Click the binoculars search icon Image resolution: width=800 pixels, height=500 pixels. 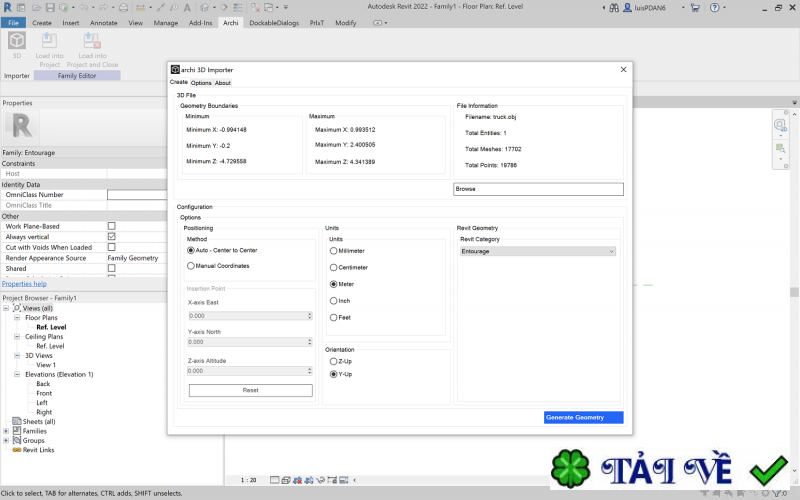click(x=614, y=8)
